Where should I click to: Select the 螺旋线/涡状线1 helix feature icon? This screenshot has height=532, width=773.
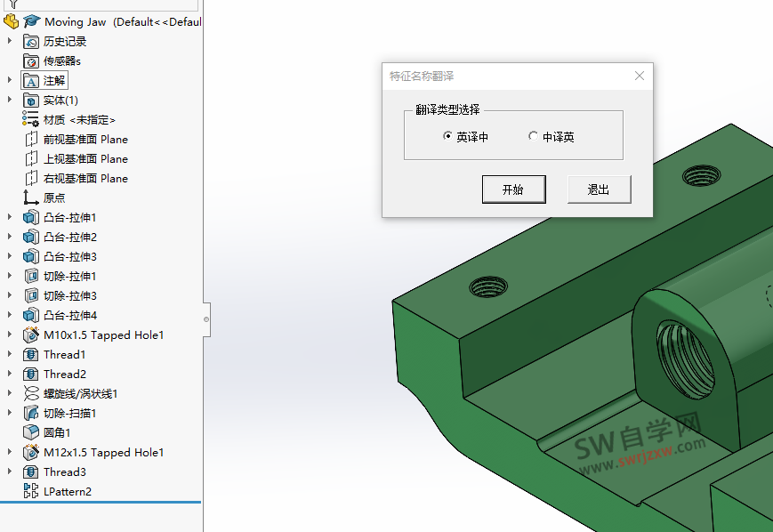tap(30, 393)
